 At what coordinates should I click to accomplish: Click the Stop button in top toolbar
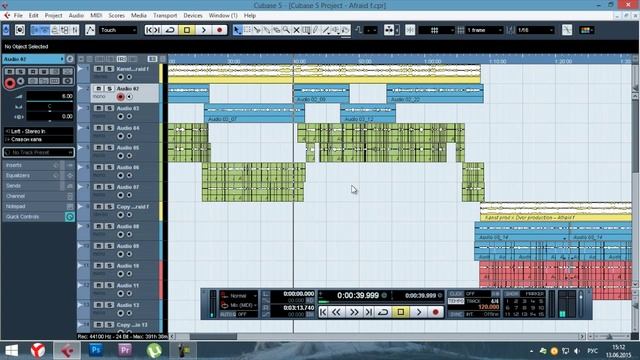click(187, 30)
